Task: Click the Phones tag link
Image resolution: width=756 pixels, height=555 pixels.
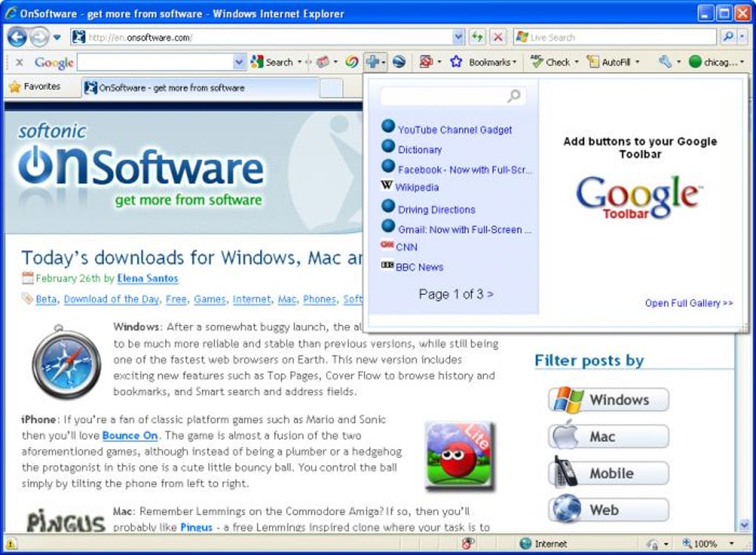Action: pos(319,299)
